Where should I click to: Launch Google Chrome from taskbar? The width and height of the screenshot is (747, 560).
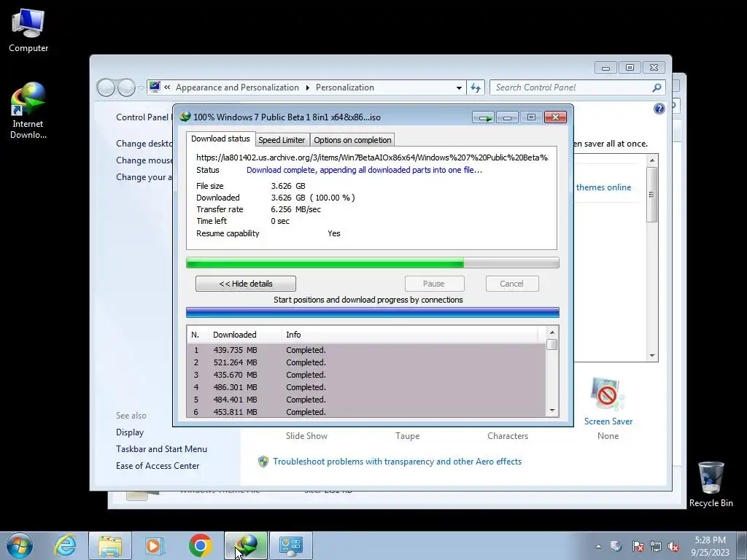pos(200,545)
